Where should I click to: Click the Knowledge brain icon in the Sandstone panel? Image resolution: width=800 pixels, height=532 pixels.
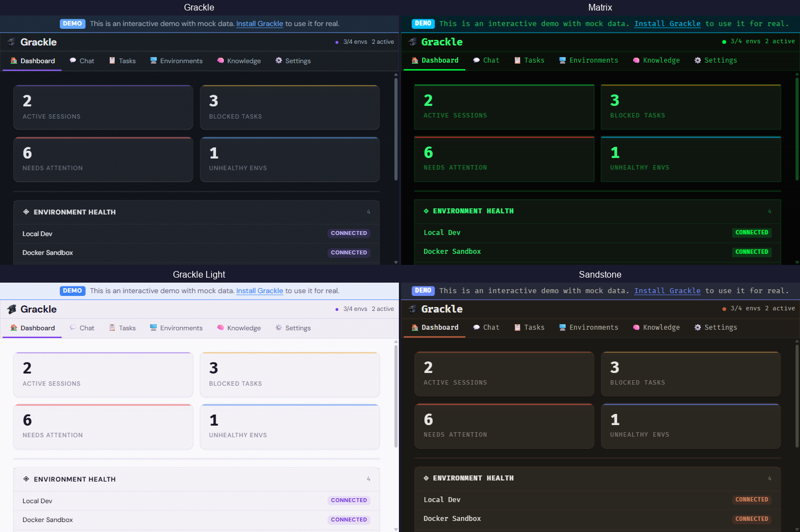tap(636, 328)
